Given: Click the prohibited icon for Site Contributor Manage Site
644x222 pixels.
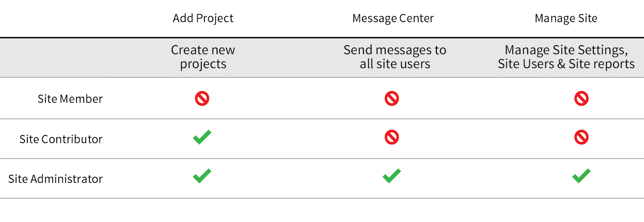Looking at the screenshot, I should pyautogui.click(x=581, y=137).
